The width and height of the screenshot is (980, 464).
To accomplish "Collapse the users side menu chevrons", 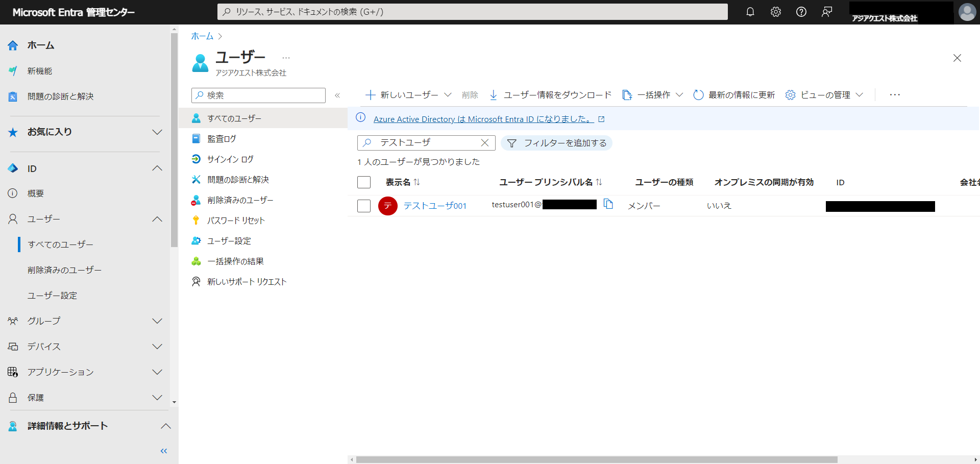I will coord(337,95).
